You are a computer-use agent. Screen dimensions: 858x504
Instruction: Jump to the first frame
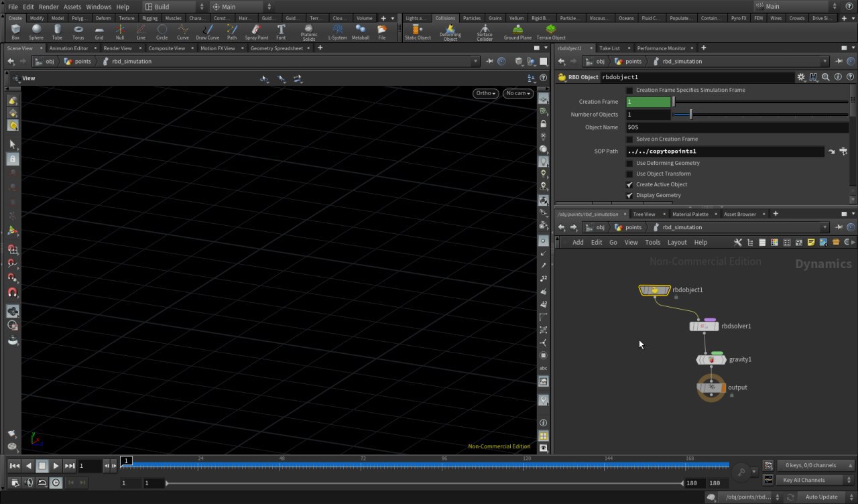pos(14,466)
